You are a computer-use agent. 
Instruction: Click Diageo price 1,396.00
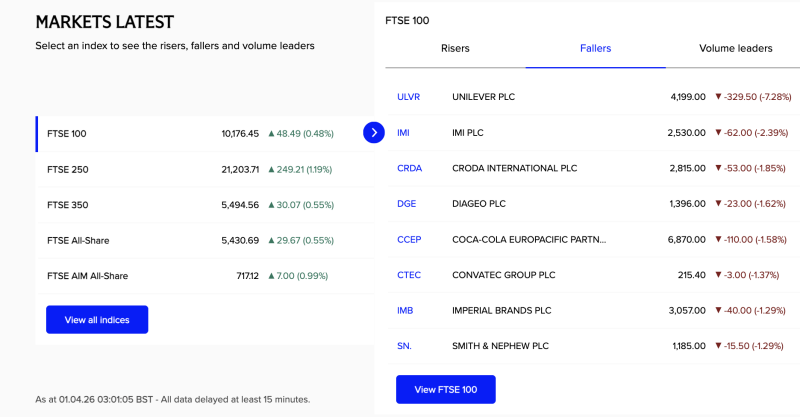tap(688, 204)
